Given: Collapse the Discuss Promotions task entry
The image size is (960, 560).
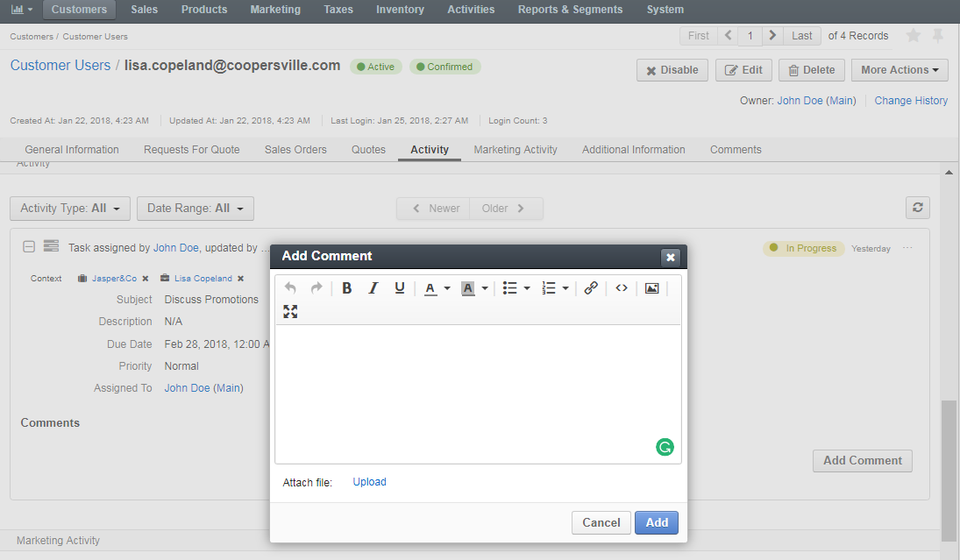Looking at the screenshot, I should pyautogui.click(x=29, y=246).
